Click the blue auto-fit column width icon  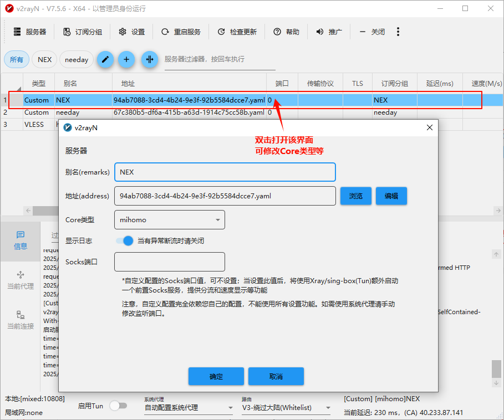coord(149,59)
